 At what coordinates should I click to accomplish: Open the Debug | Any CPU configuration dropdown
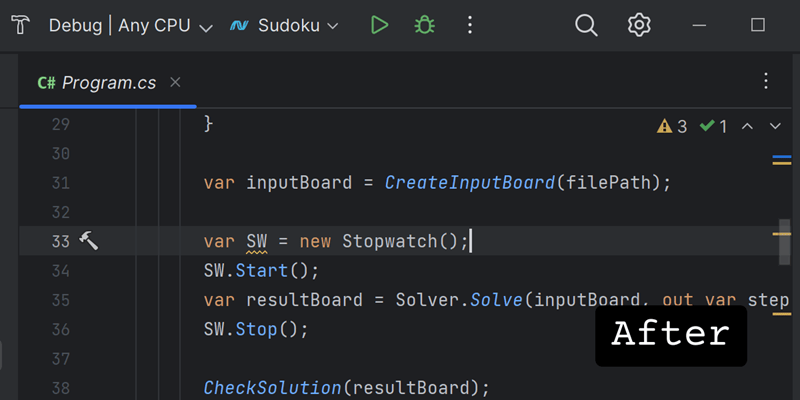point(131,26)
